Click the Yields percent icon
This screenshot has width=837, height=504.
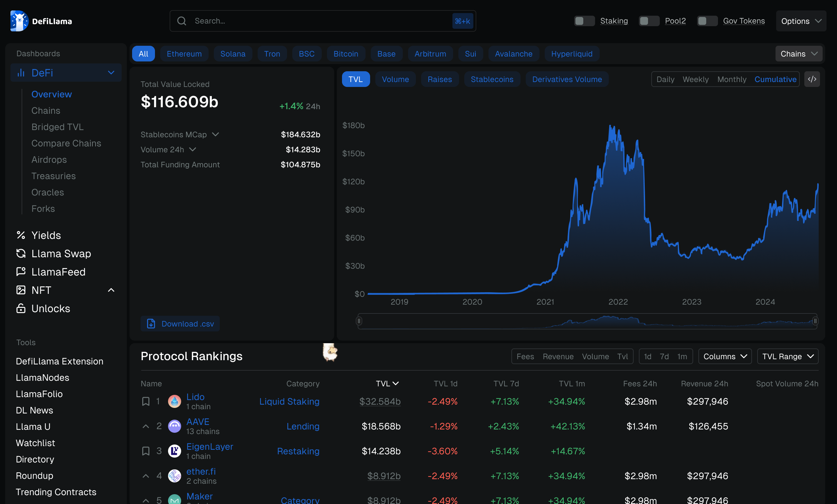[x=21, y=235]
